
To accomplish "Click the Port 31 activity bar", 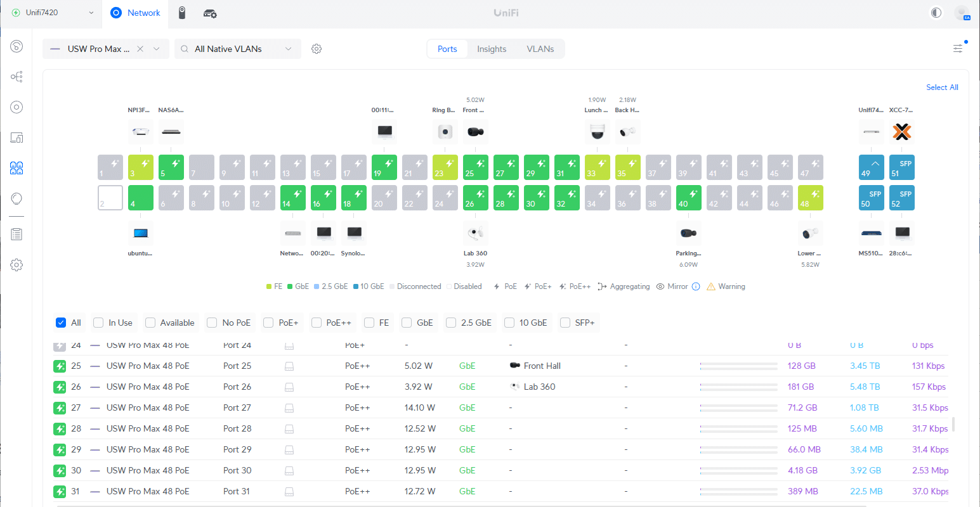I will point(739,491).
